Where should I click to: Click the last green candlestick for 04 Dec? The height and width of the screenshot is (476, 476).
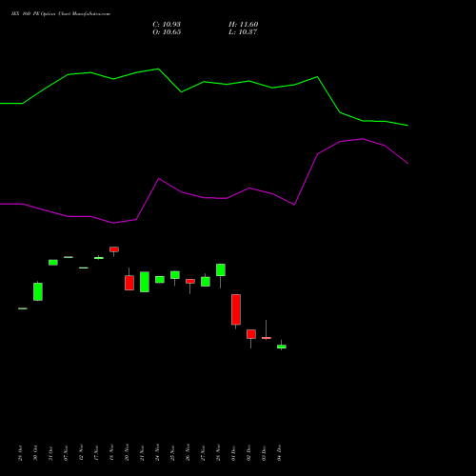[282, 347]
